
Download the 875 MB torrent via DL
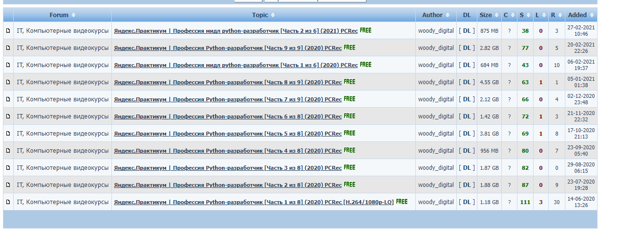tap(467, 31)
